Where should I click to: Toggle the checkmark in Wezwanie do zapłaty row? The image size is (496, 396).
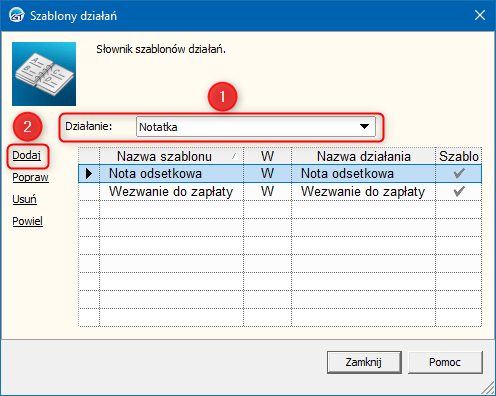coord(459,191)
